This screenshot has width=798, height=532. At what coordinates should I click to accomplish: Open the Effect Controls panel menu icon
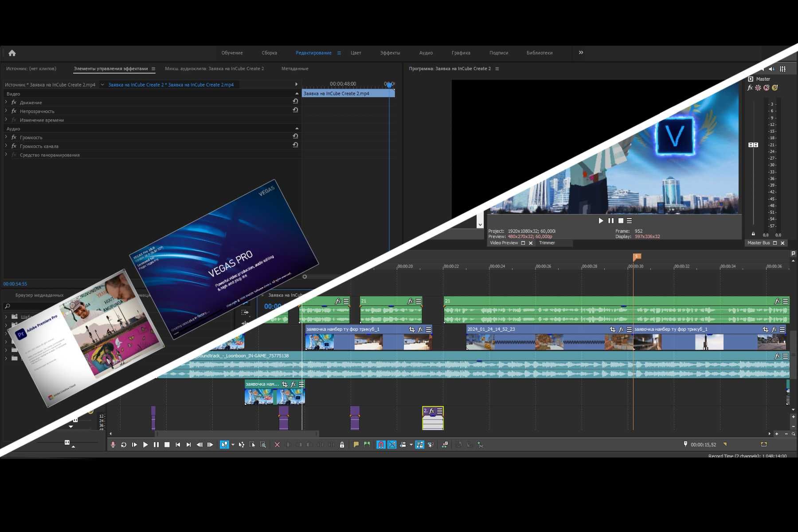tap(153, 69)
